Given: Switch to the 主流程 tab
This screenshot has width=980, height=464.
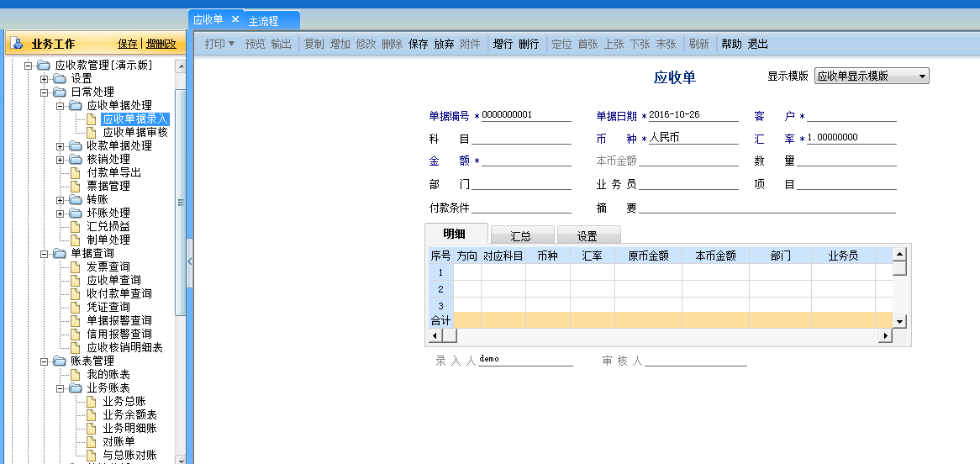Looking at the screenshot, I should click(263, 21).
